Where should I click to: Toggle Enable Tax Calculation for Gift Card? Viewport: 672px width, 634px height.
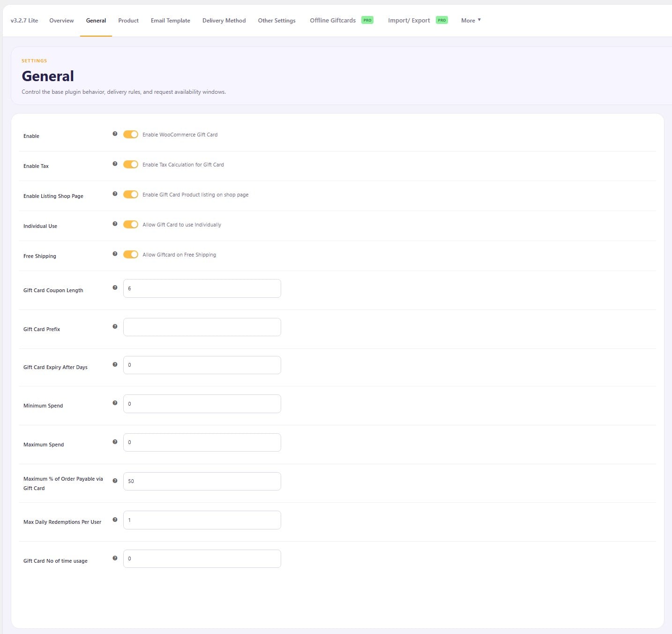point(131,165)
